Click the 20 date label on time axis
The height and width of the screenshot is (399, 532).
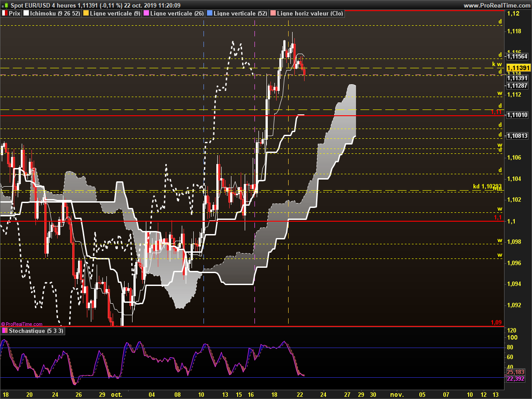(30, 394)
